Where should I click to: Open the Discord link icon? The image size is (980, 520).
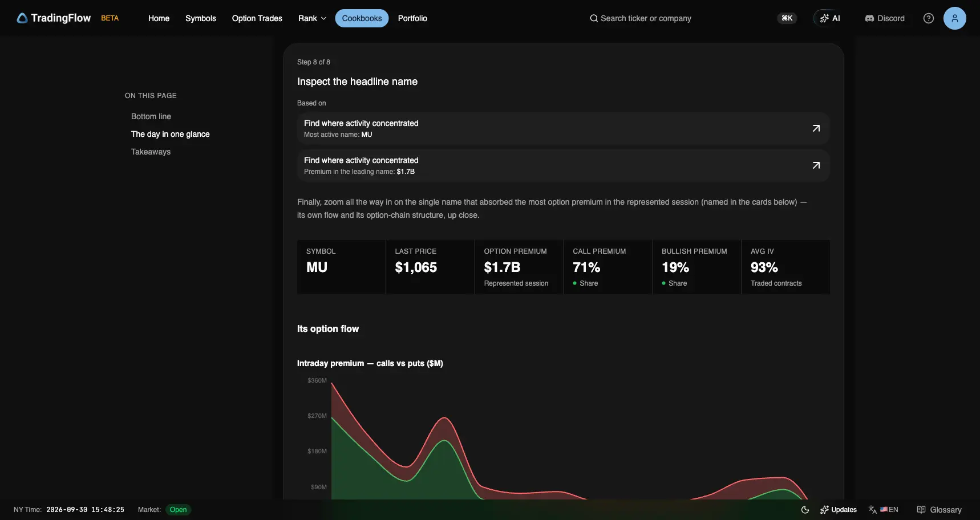click(869, 18)
